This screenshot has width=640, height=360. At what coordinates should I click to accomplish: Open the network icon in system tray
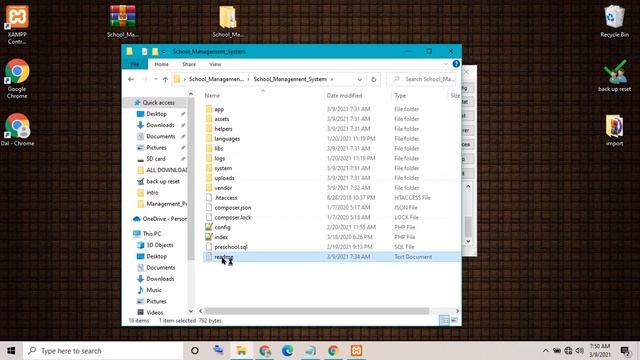point(568,351)
